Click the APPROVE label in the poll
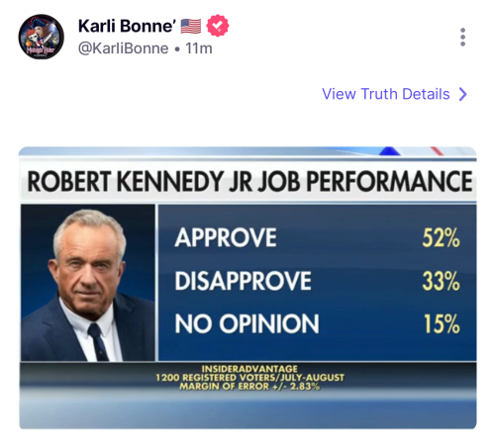Viewport: 495px width, 448px height. pos(226,237)
